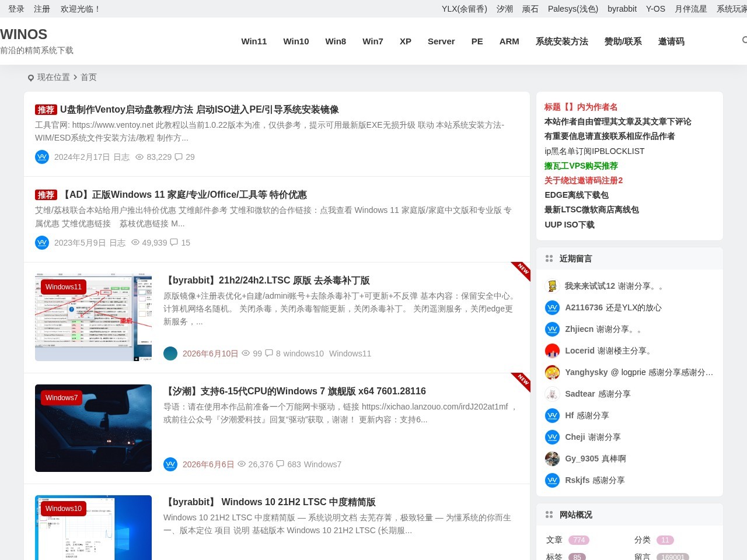Screen dimensions: 747x560
Task: Click the views eye icon showing 83,229
Action: click(139, 157)
